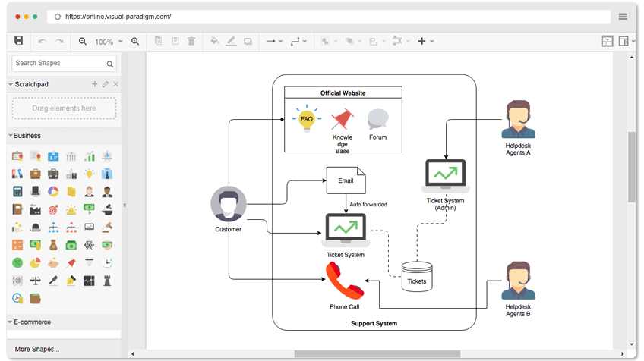
Task: Zoom out using the magnifier minus icon
Action: coord(83,41)
